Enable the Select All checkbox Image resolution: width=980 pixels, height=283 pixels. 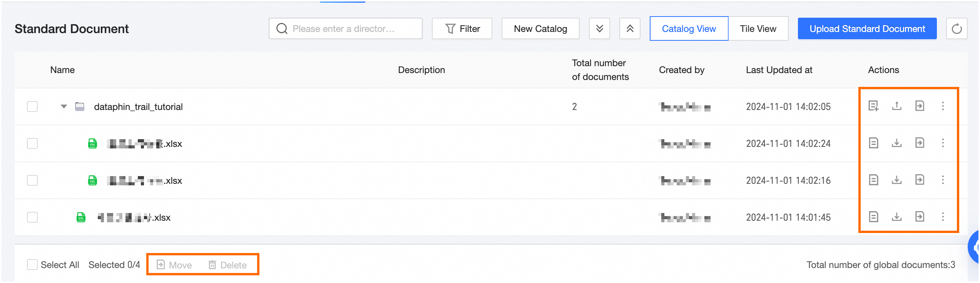(32, 265)
